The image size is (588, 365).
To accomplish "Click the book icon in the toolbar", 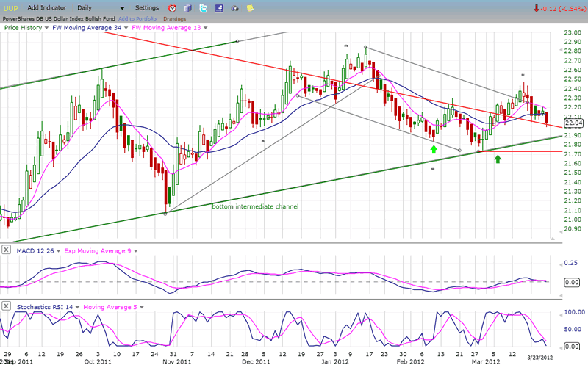I will pos(187,8).
